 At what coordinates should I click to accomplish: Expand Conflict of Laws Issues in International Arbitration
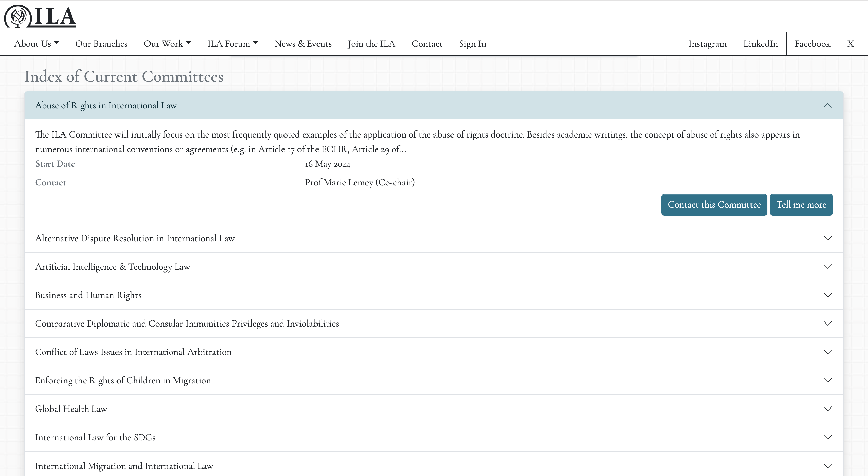(434, 352)
